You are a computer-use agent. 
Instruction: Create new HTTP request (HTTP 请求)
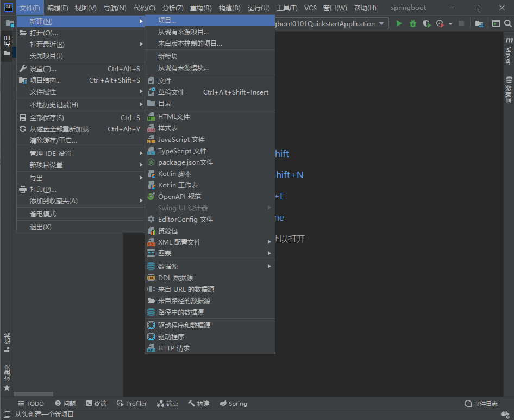coord(210,348)
